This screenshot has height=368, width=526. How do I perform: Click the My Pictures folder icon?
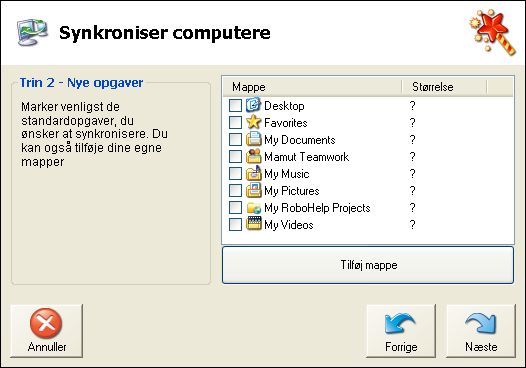[253, 190]
